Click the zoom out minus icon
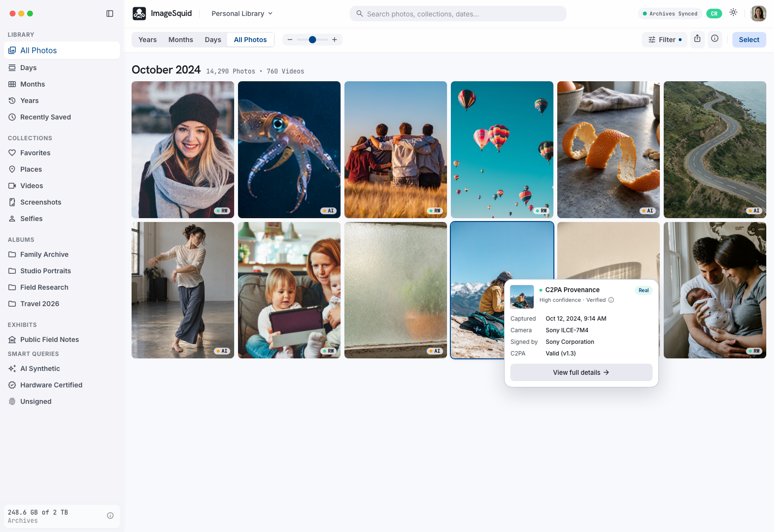Screen dimensions: 774x532 pyautogui.click(x=290, y=40)
